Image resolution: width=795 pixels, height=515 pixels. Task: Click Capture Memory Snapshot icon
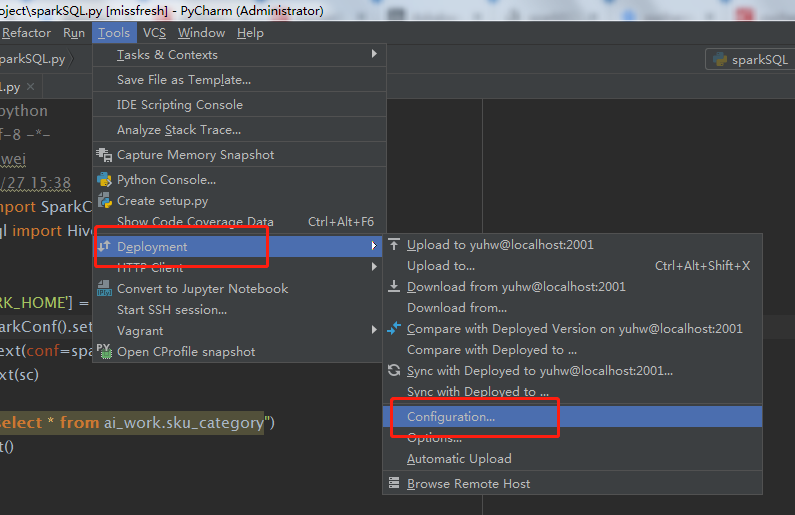click(104, 155)
